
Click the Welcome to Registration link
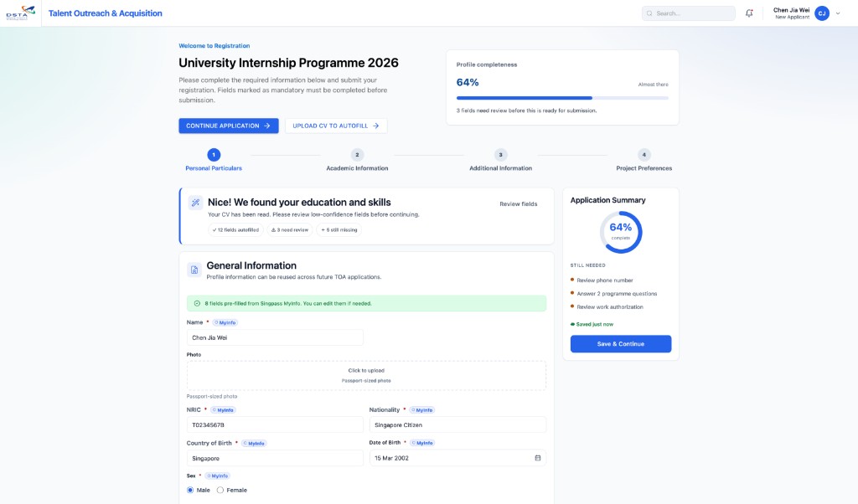click(x=214, y=46)
